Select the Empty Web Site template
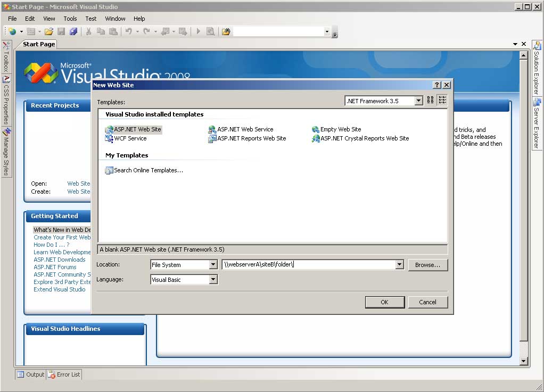The image size is (544, 392). point(336,129)
